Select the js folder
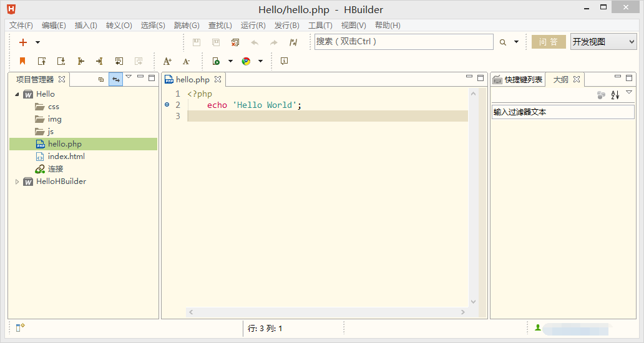The image size is (644, 343). pyautogui.click(x=51, y=132)
